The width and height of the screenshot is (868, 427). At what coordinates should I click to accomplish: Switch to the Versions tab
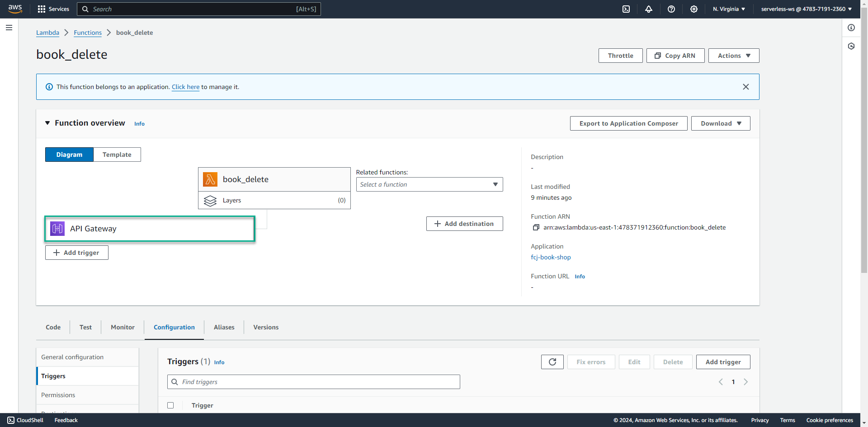point(266,327)
